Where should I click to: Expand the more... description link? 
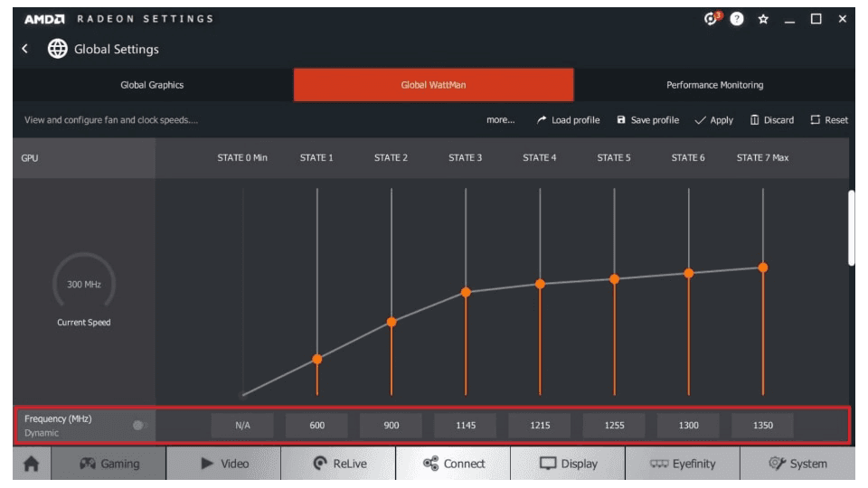[x=500, y=120]
